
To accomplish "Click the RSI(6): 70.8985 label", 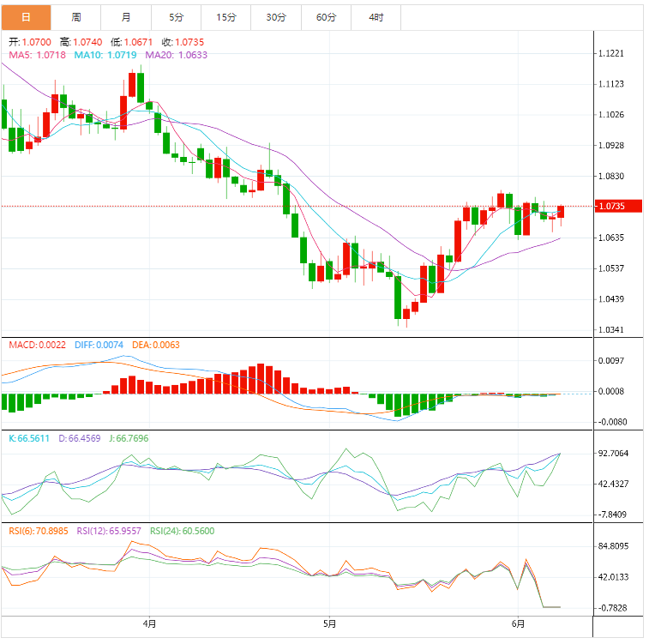I will (x=39, y=532).
